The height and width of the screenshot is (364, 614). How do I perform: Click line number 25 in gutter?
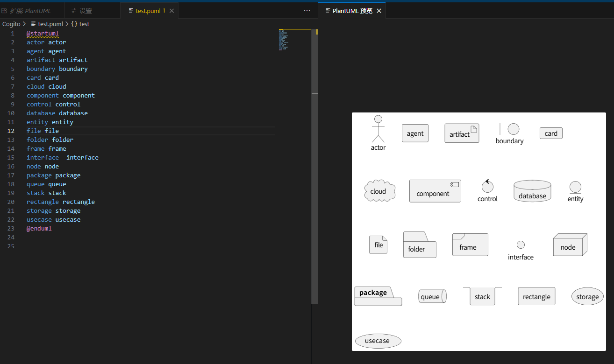click(x=11, y=246)
